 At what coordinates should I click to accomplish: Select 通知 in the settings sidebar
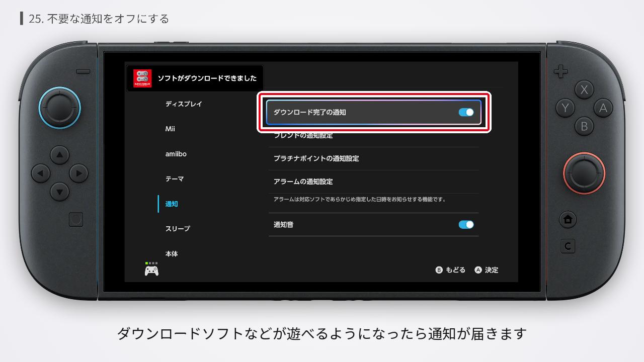click(x=172, y=204)
